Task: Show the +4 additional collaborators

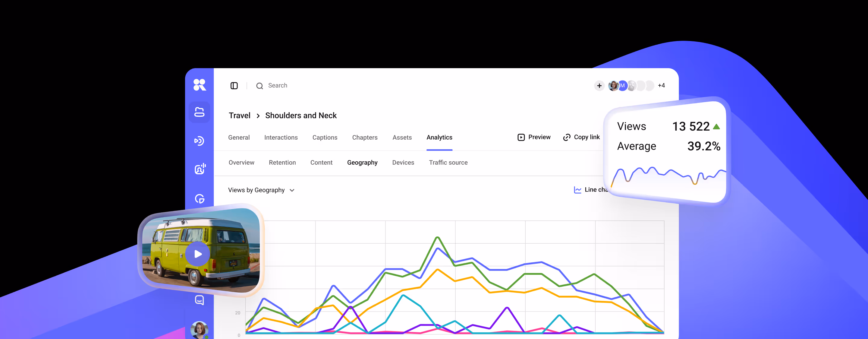Action: tap(661, 86)
